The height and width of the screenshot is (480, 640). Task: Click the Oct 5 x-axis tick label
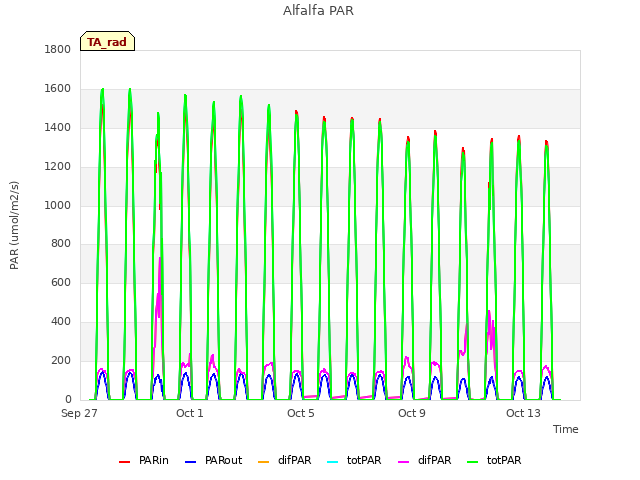[x=301, y=413]
